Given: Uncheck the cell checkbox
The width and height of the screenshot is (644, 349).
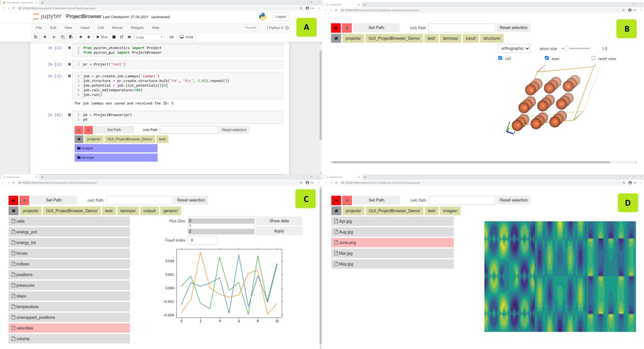Looking at the screenshot, I should click(501, 58).
